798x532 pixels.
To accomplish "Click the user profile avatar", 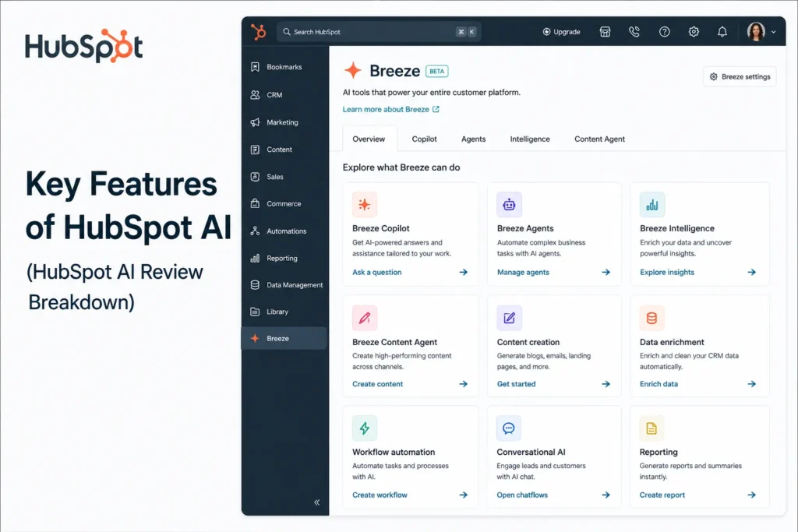I will click(x=756, y=31).
